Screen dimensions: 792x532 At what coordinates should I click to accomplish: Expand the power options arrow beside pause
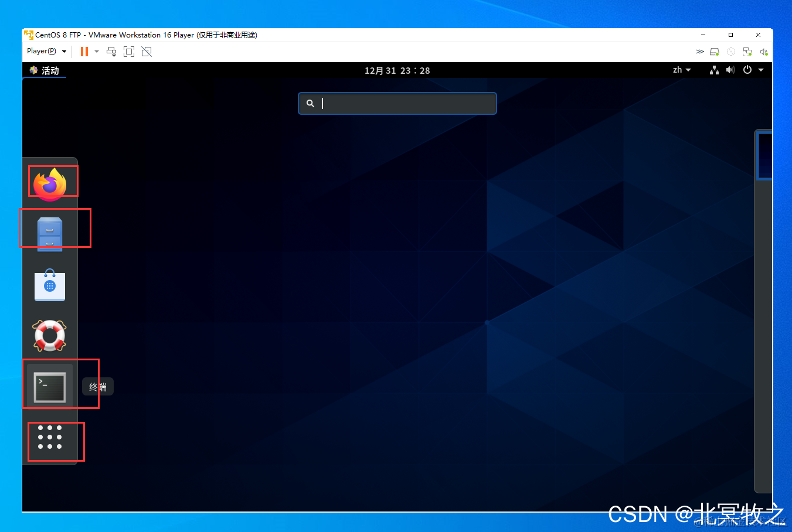point(97,52)
